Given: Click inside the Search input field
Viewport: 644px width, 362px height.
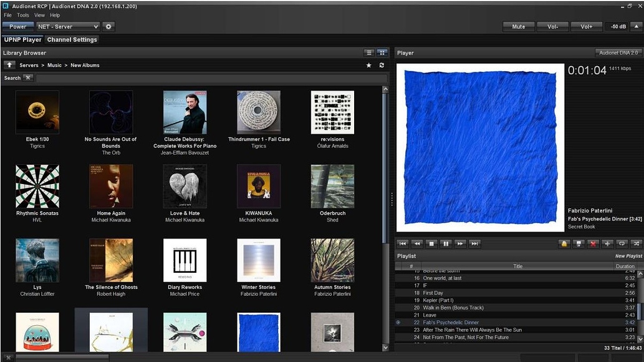Looking at the screenshot, I should click(x=211, y=78).
